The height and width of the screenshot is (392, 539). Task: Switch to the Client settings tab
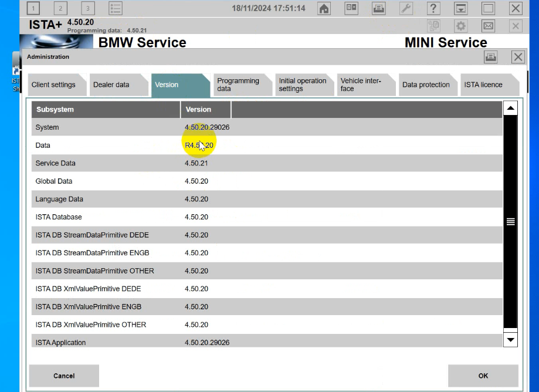point(57,85)
